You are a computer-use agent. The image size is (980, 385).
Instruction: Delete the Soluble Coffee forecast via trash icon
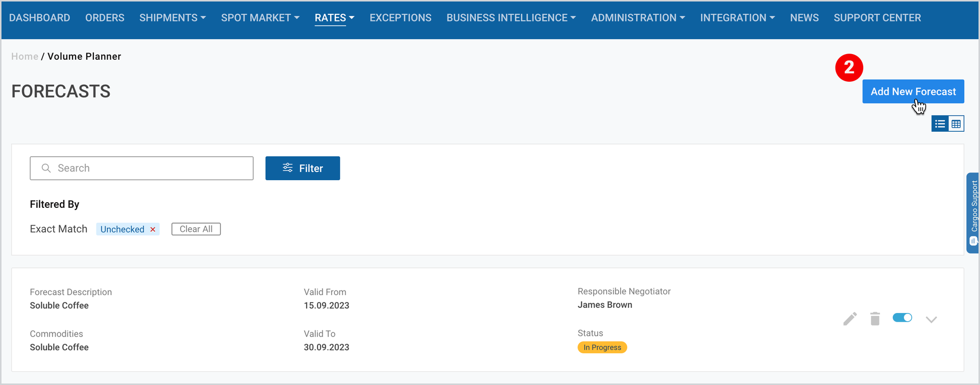tap(875, 319)
